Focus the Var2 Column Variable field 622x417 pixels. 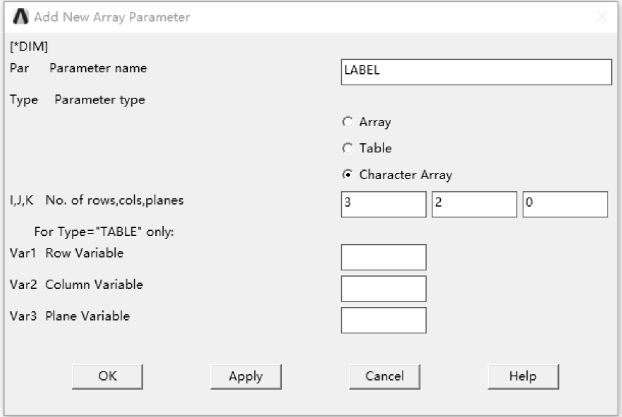pyautogui.click(x=383, y=289)
